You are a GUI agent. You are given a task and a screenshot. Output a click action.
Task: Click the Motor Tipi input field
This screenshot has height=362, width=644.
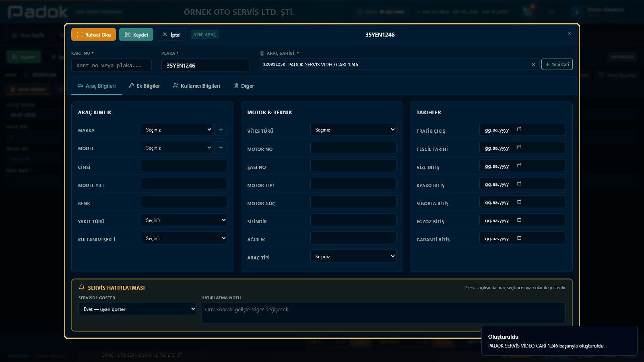coord(353,184)
